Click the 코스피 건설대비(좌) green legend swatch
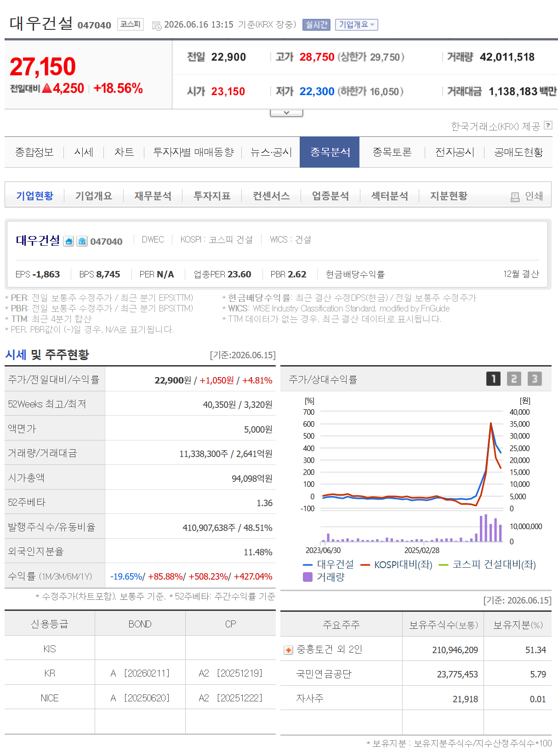The width and height of the screenshot is (558, 756). 444,565
